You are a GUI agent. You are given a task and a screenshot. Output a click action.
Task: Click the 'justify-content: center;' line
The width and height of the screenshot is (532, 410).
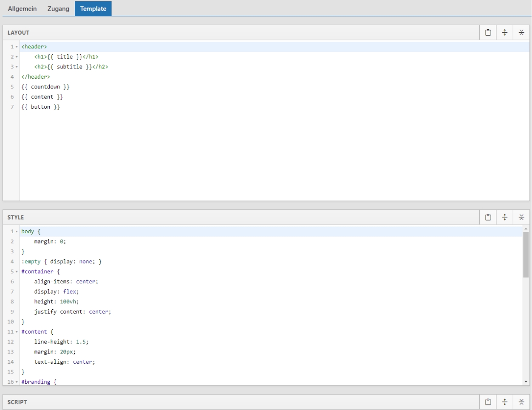73,312
